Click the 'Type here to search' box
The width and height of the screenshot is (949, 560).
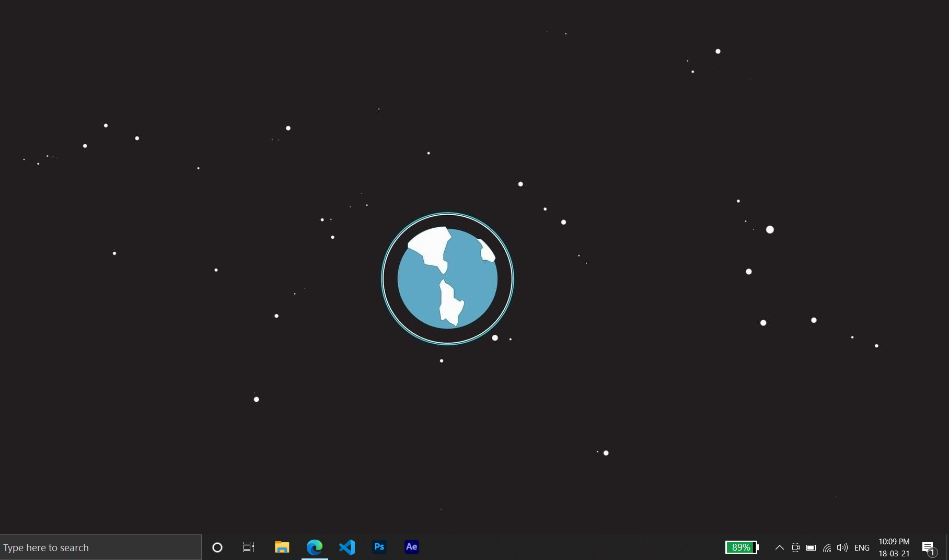100,547
